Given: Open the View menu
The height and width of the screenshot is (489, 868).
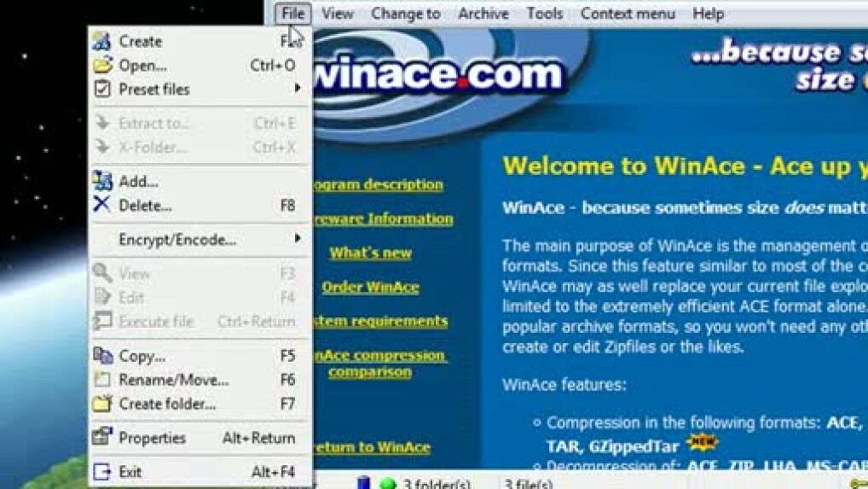Looking at the screenshot, I should tap(338, 14).
